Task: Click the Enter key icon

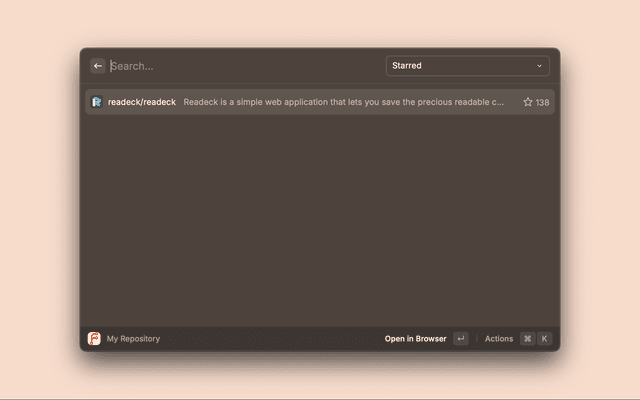Action: (460, 339)
